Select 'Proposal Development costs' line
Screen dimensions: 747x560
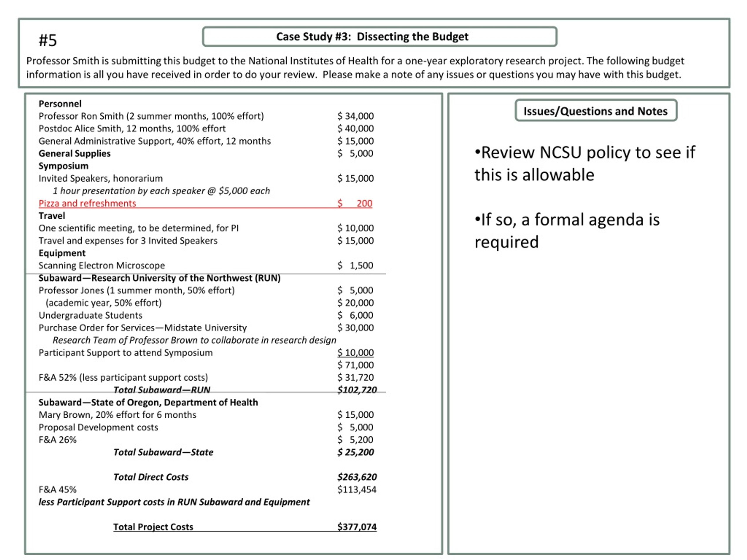[98, 427]
